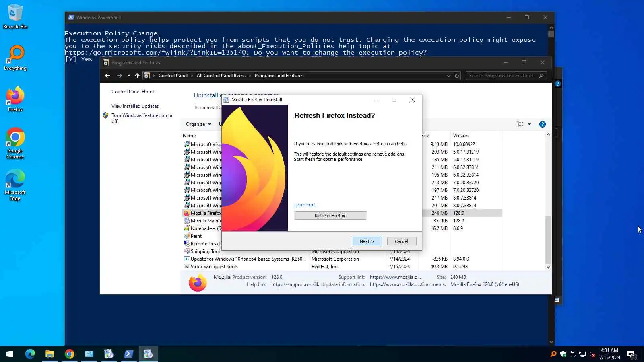This screenshot has width=644, height=362.
Task: Open the Windows Start menu
Action: click(x=10, y=354)
